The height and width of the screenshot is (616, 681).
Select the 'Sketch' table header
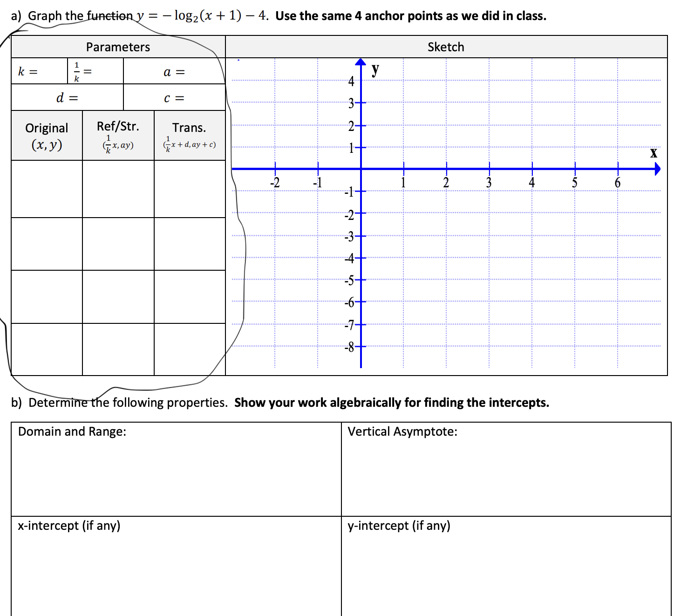coord(445,47)
